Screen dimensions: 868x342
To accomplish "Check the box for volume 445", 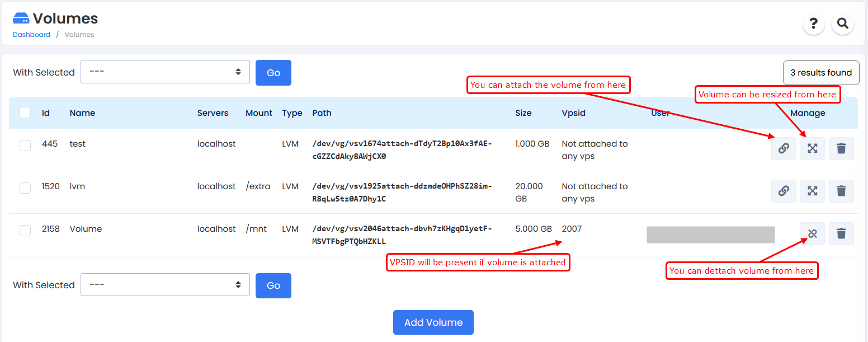I will click(25, 146).
